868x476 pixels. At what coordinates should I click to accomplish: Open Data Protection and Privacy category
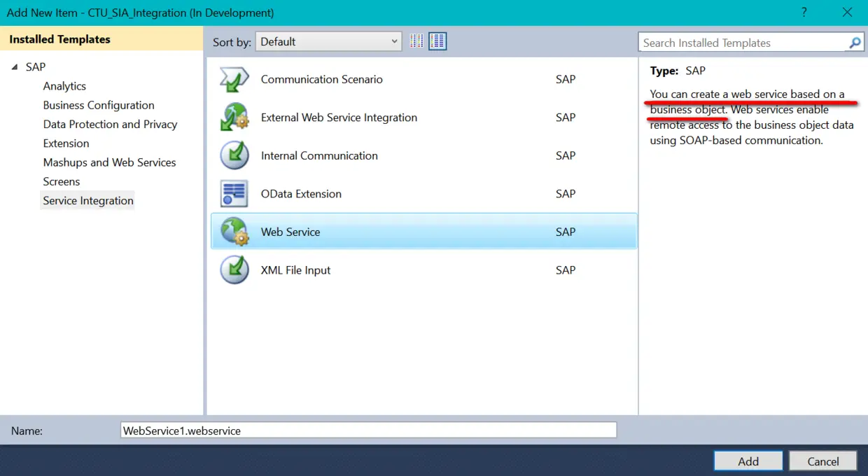tap(110, 124)
